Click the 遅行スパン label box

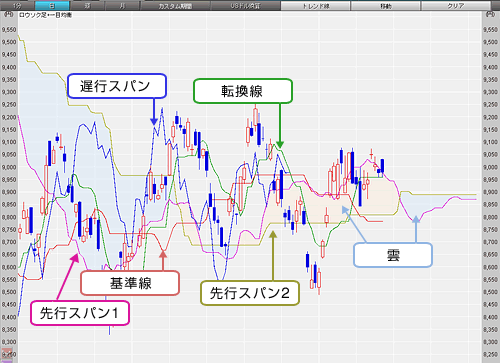tap(117, 86)
